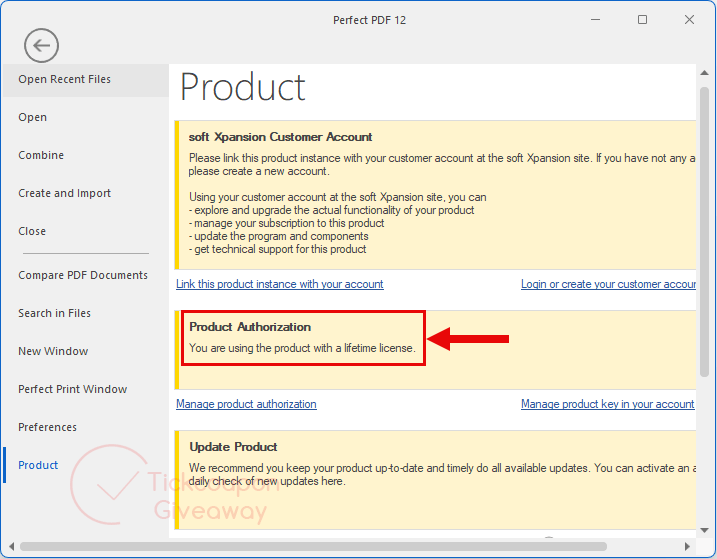Open the Preferences entry
Screen dimensions: 717x559
tap(48, 427)
